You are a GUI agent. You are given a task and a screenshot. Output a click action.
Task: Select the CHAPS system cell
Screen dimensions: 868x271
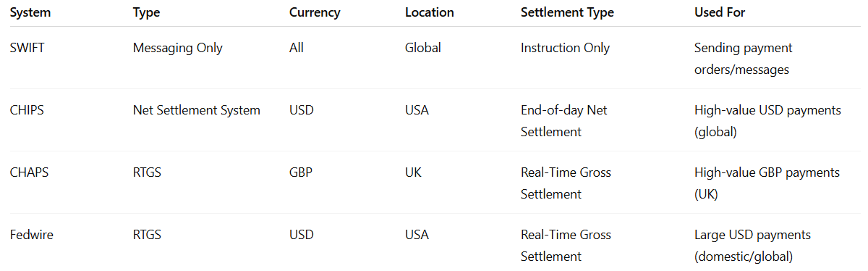pyautogui.click(x=28, y=172)
